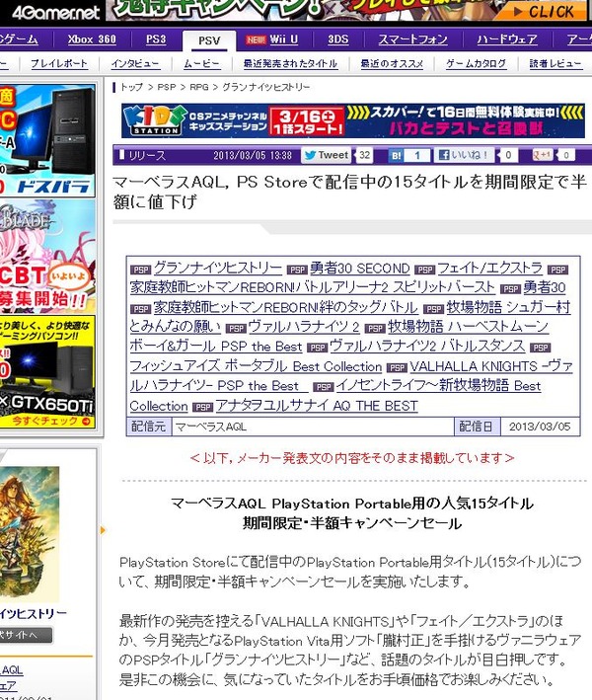Open ヴァルハラナイツ2 バトルスタンス link

coord(427,346)
